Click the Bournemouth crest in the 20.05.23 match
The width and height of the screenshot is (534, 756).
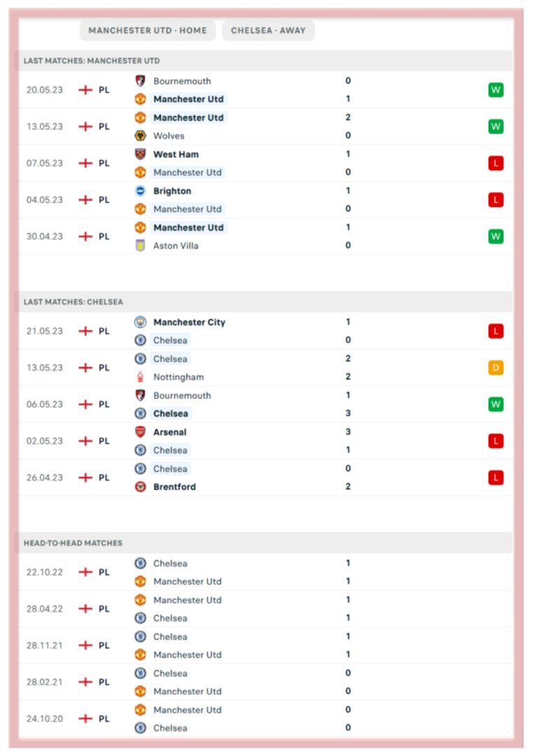point(140,81)
